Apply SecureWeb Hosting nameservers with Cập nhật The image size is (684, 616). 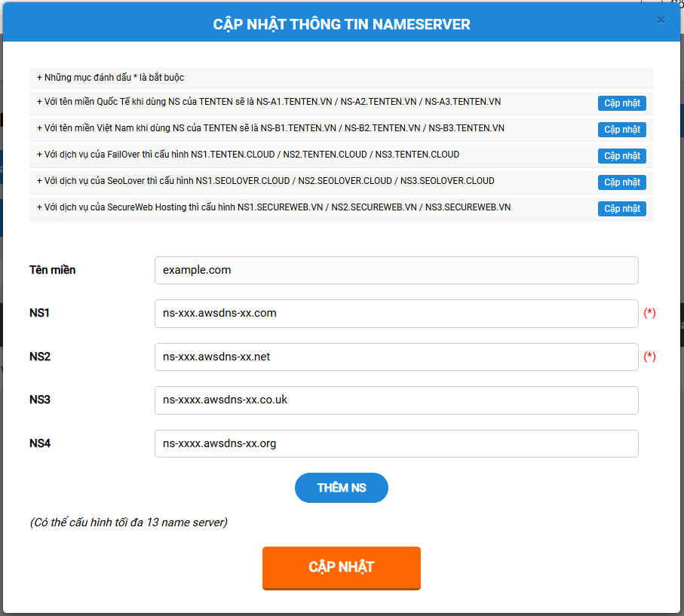point(621,209)
